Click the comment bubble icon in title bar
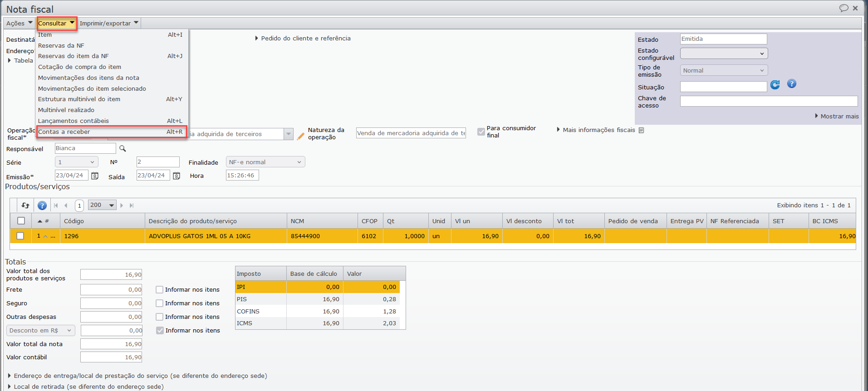 [843, 8]
